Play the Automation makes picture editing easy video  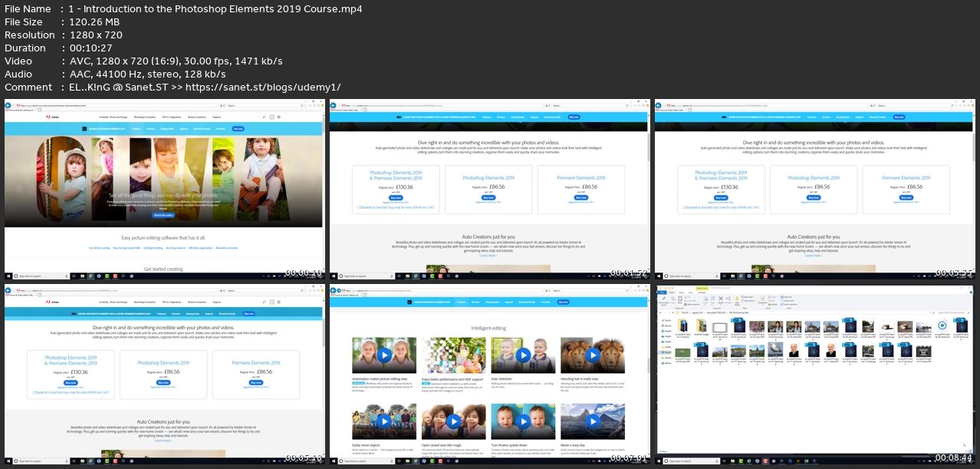pyautogui.click(x=384, y=355)
